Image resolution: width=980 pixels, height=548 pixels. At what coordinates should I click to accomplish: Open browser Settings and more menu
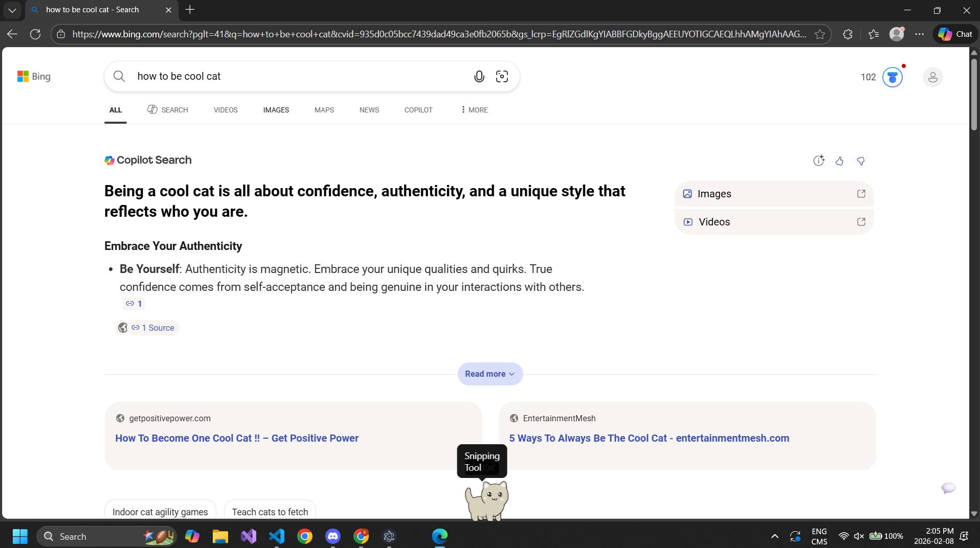920,34
